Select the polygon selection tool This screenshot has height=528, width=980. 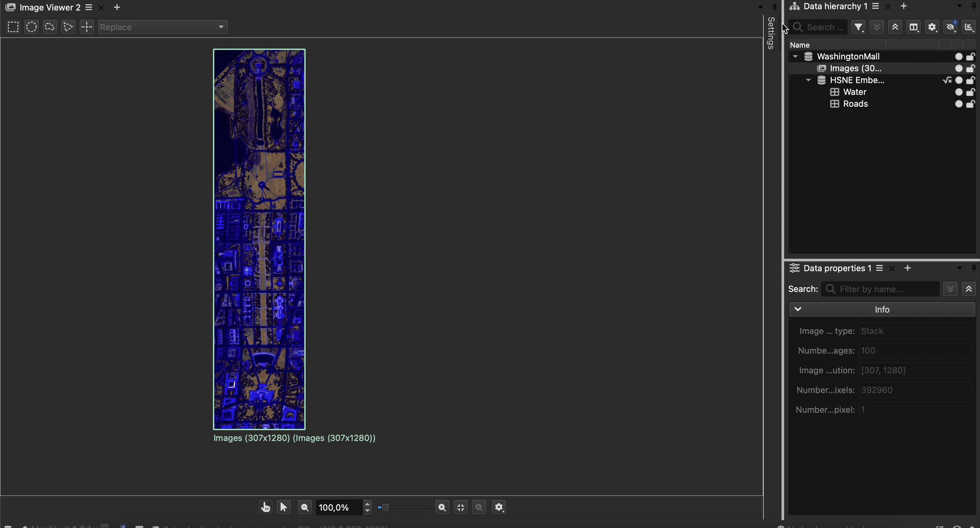[68, 27]
